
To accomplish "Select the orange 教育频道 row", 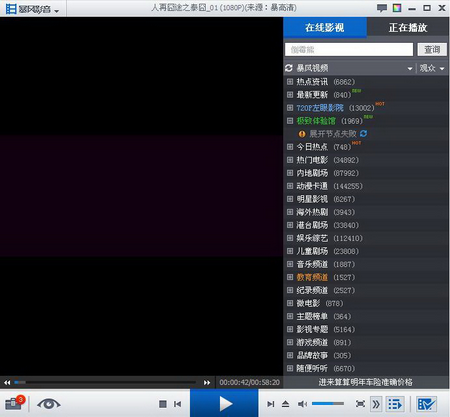I will (366, 277).
